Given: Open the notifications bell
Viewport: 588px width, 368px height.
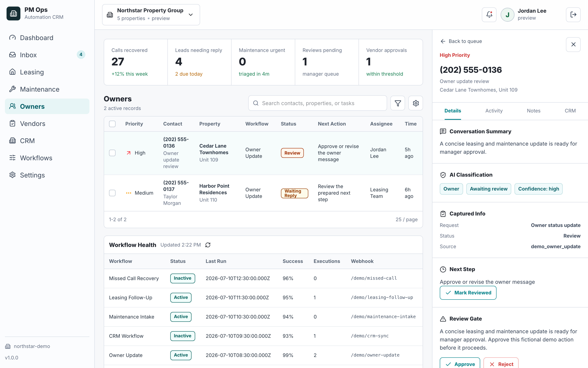Looking at the screenshot, I should pos(489,15).
